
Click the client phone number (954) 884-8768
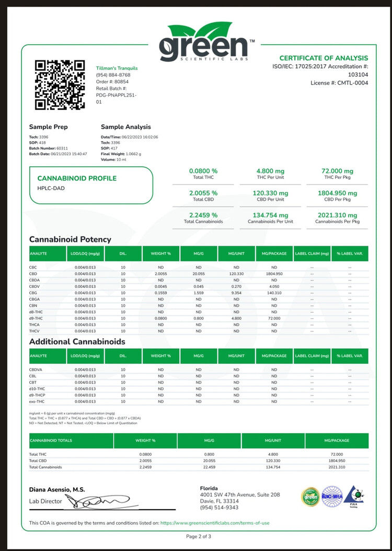coord(113,75)
